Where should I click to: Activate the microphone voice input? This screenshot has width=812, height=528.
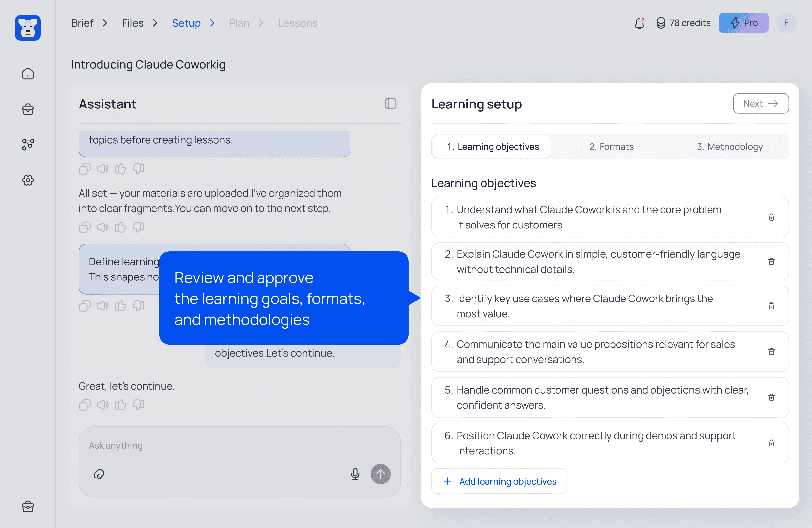[355, 474]
